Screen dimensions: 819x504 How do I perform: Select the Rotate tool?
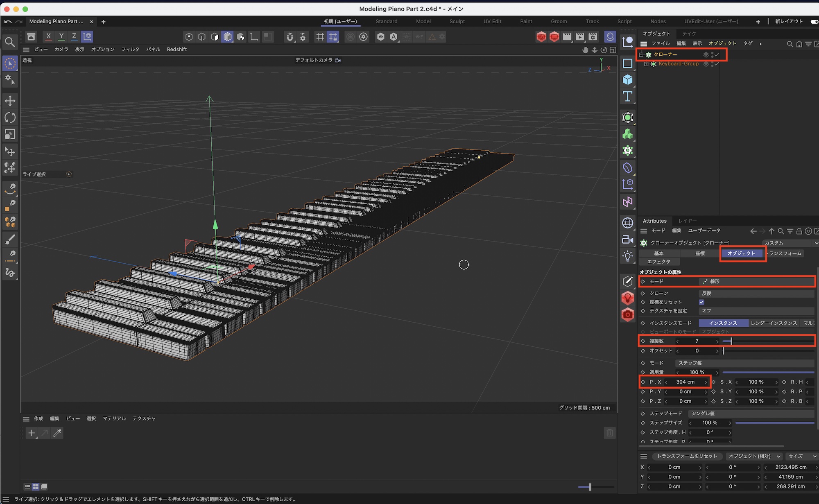coord(10,118)
